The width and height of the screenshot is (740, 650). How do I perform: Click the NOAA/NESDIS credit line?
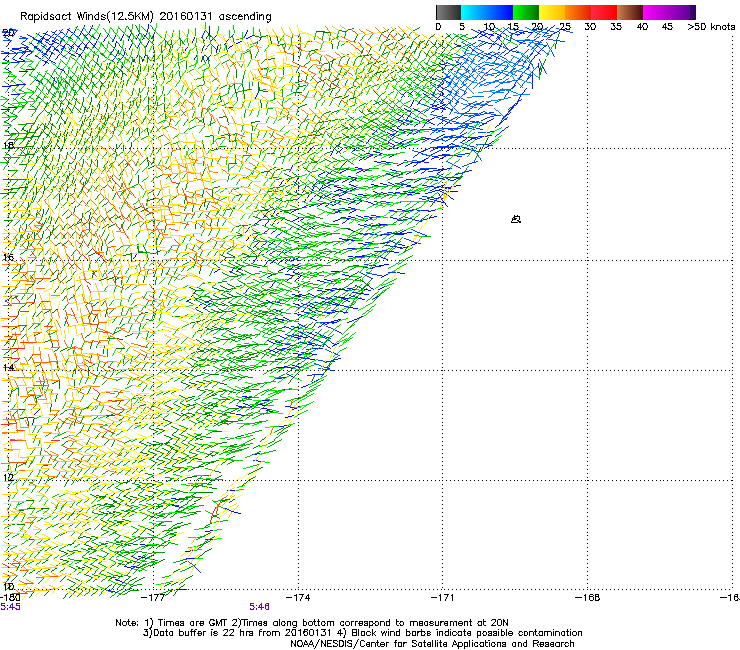point(432,644)
